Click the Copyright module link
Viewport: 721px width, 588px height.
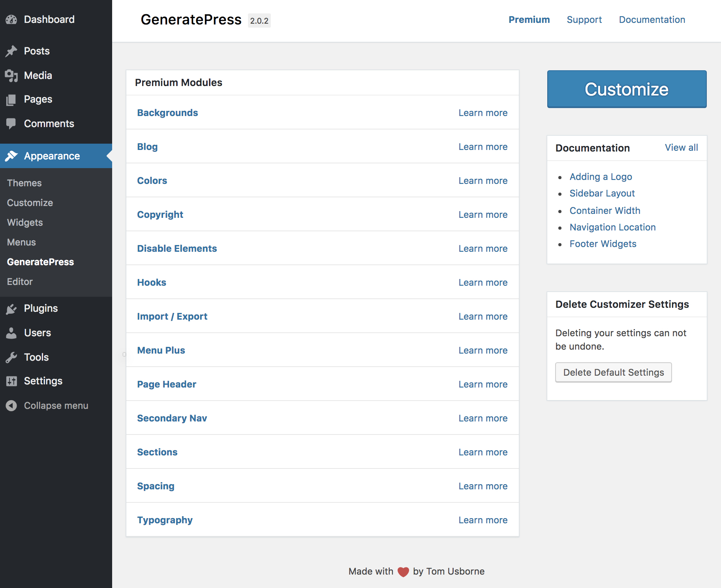pos(160,215)
